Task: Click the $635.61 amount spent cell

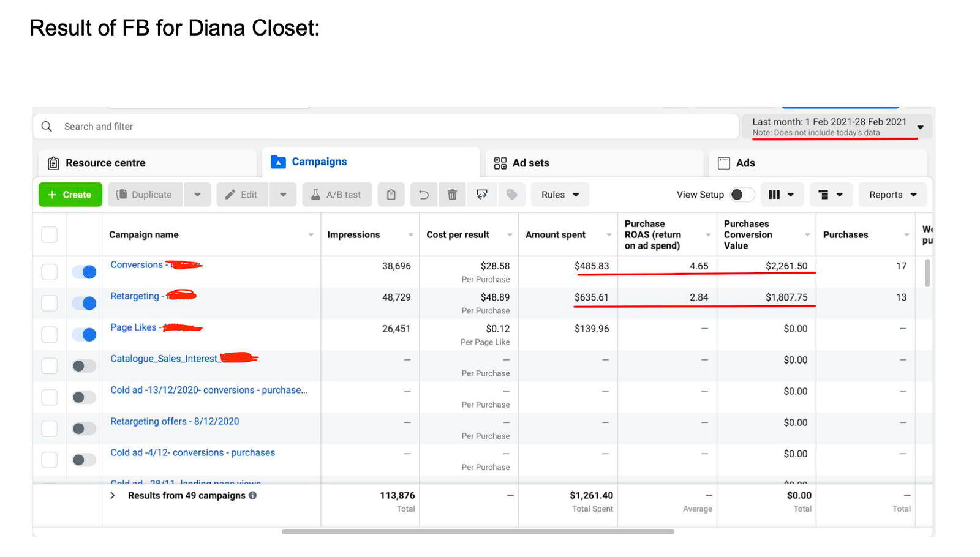Action: (592, 297)
